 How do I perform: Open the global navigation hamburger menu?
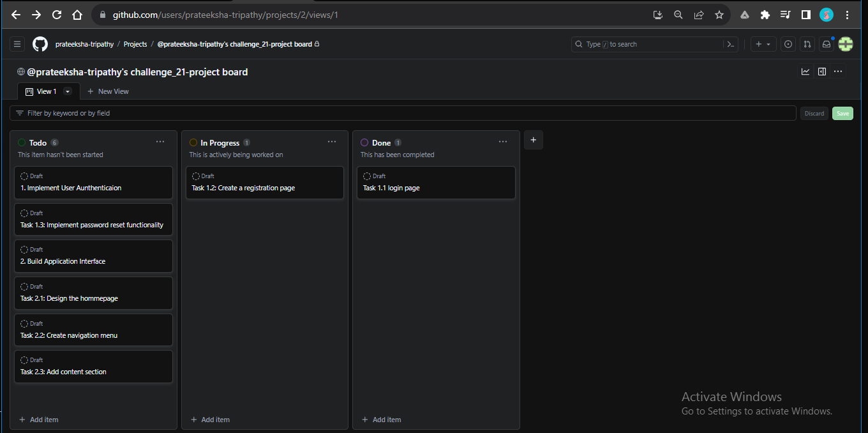coord(17,44)
